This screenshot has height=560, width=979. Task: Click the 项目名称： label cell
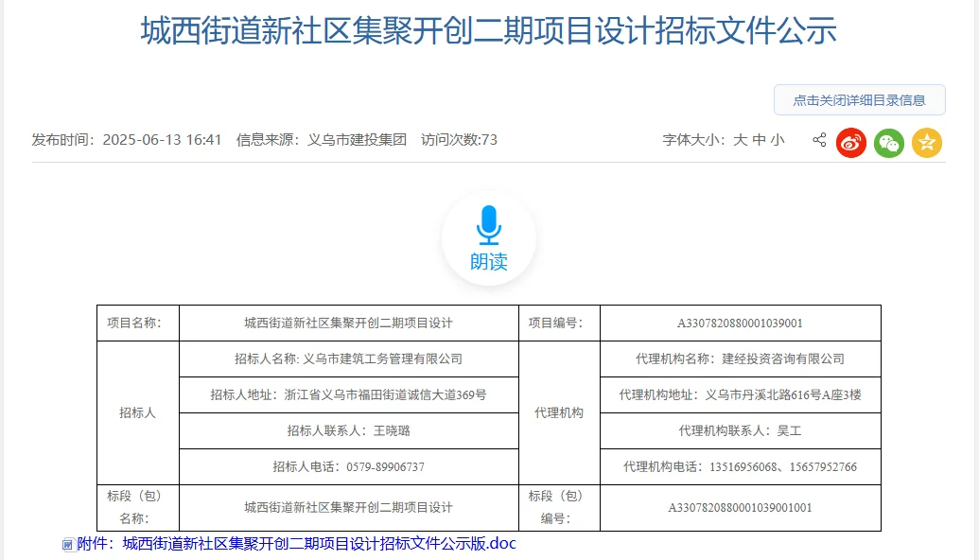(x=138, y=324)
